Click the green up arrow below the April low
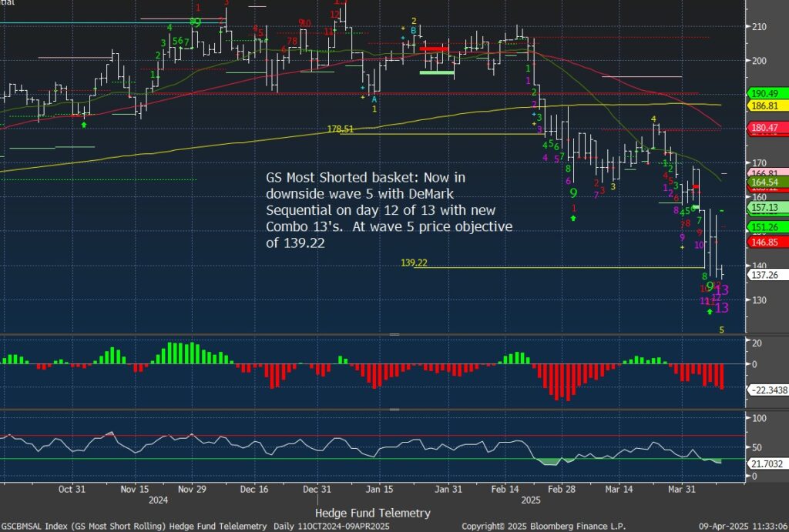Viewport: 789px width, 532px height. pyautogui.click(x=710, y=311)
